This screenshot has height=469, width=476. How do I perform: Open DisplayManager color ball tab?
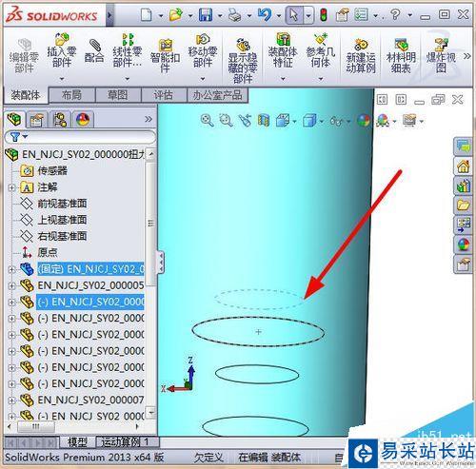[x=83, y=120]
